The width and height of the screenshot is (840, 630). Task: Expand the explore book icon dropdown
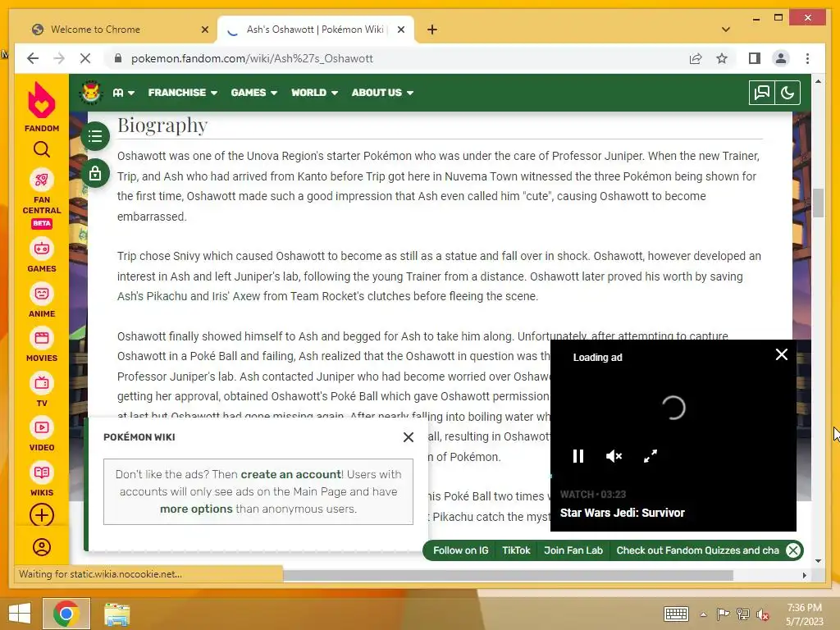123,93
